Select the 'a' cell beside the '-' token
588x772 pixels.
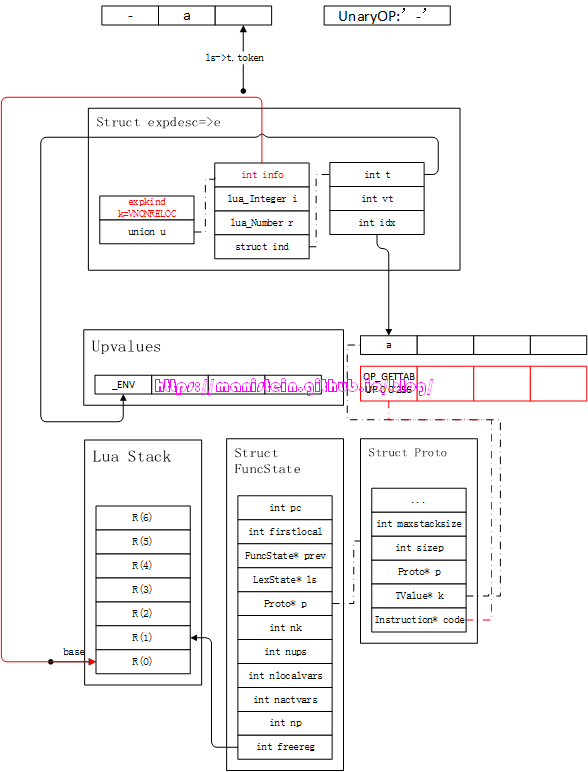pos(187,16)
